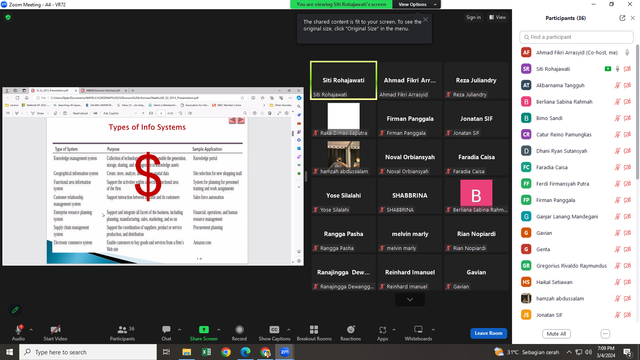Click Show Captions icon
This screenshot has height=360, width=640.
(x=274, y=329)
